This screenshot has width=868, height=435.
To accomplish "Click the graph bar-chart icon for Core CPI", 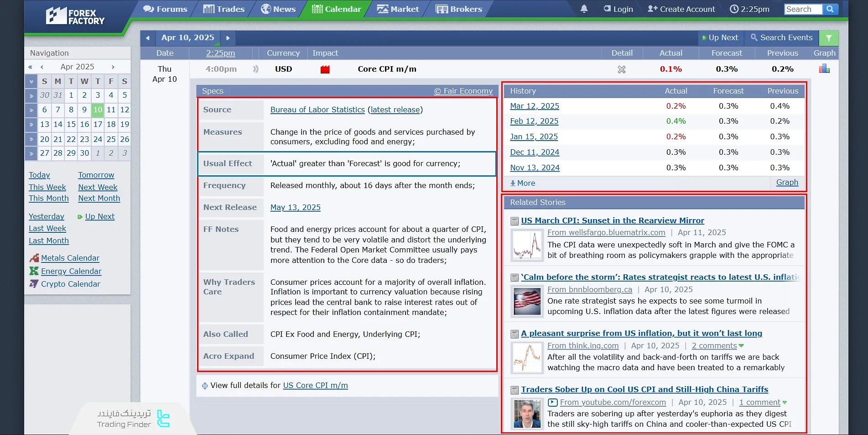I will 824,69.
